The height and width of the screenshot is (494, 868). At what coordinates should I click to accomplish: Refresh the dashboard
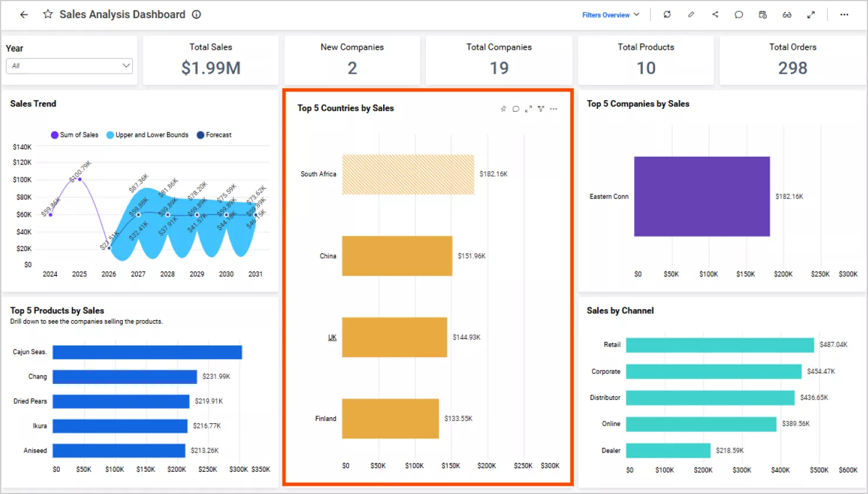pos(667,15)
